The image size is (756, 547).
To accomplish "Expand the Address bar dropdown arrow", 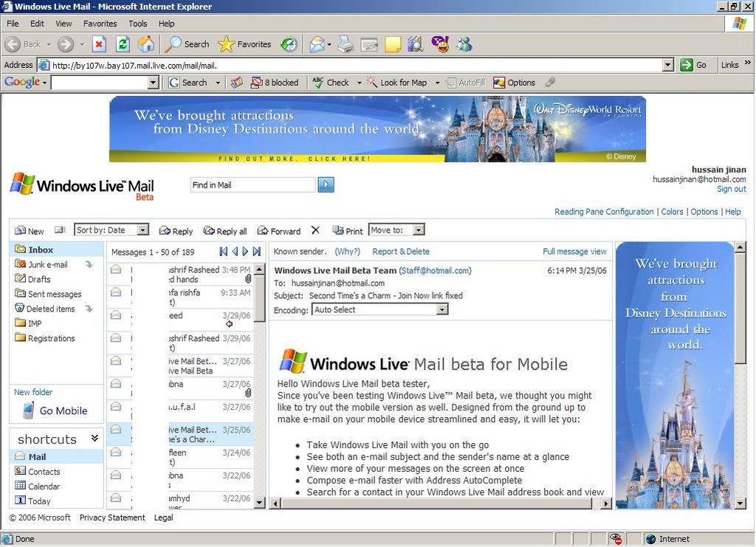I will [667, 65].
